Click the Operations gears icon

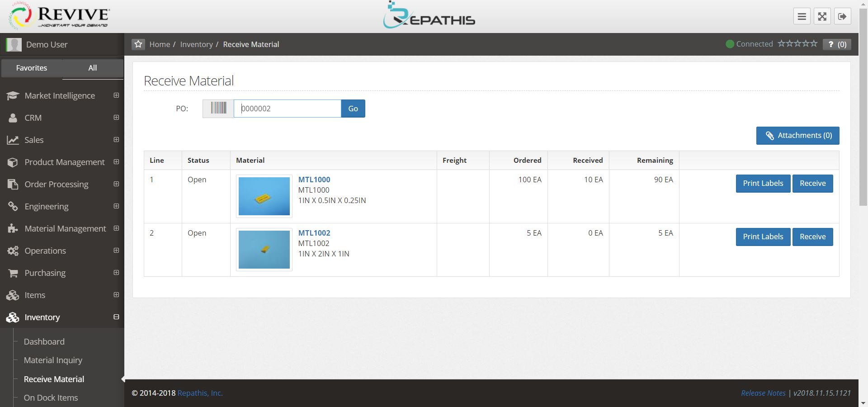pyautogui.click(x=13, y=251)
